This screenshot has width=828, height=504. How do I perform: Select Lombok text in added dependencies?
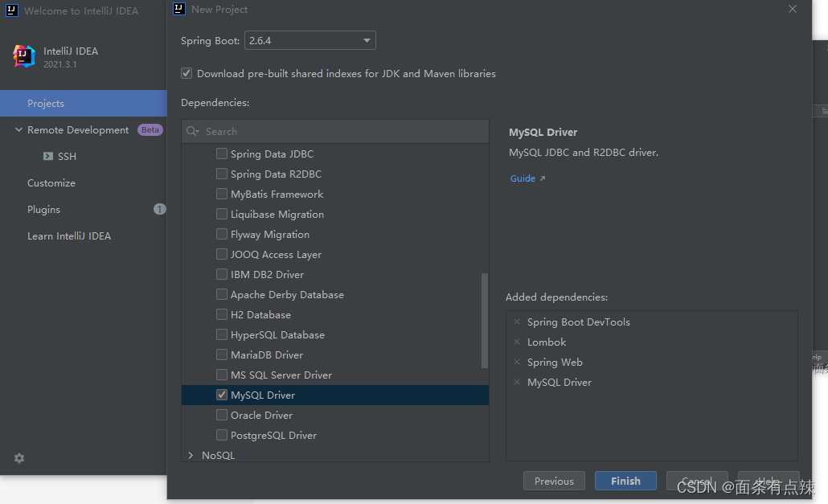tap(547, 342)
